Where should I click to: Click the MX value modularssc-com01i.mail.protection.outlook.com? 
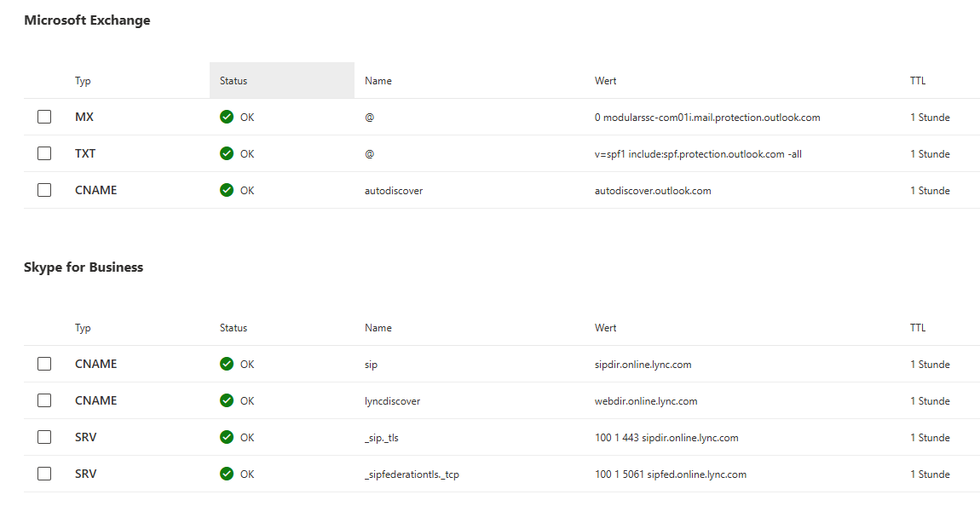pyautogui.click(x=707, y=118)
